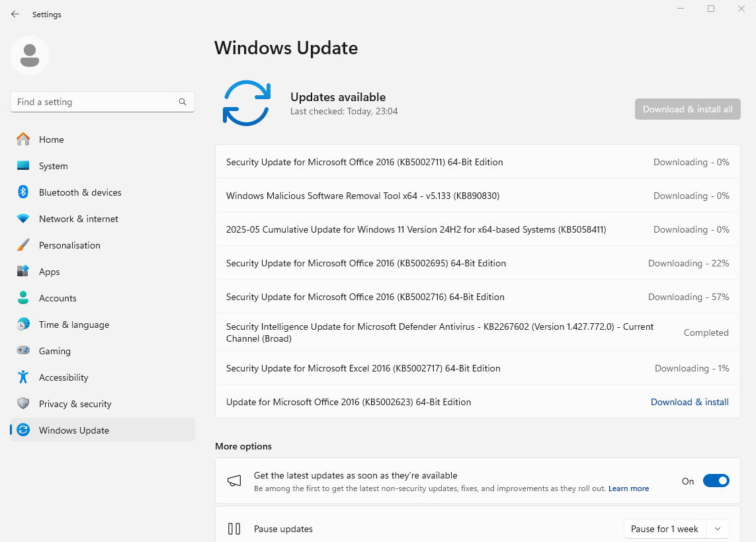The width and height of the screenshot is (756, 542).
Task: Click the search magnifier icon
Action: (183, 102)
